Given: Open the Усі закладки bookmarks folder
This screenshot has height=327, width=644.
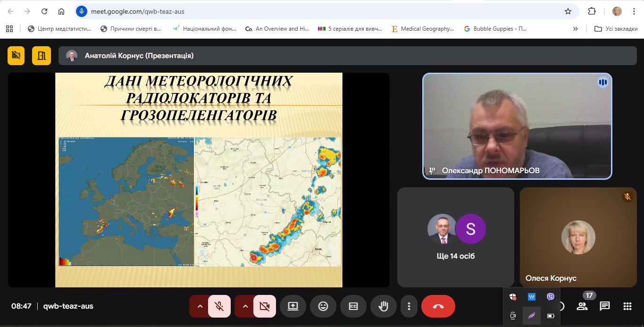Looking at the screenshot, I should tap(616, 29).
